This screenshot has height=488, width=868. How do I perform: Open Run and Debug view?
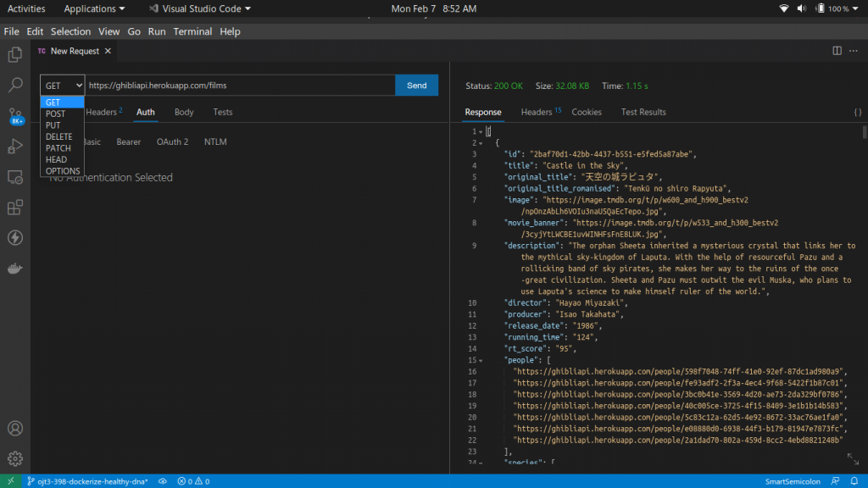coord(15,146)
